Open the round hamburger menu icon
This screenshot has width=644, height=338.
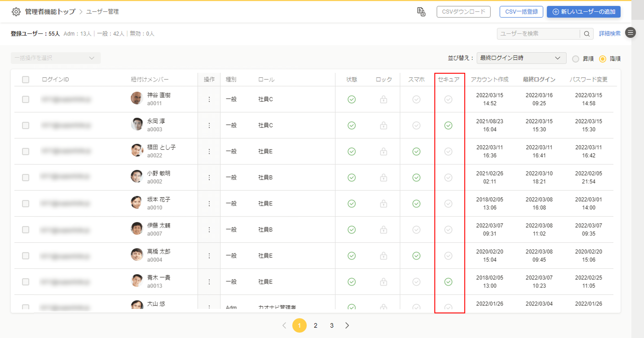coord(630,33)
